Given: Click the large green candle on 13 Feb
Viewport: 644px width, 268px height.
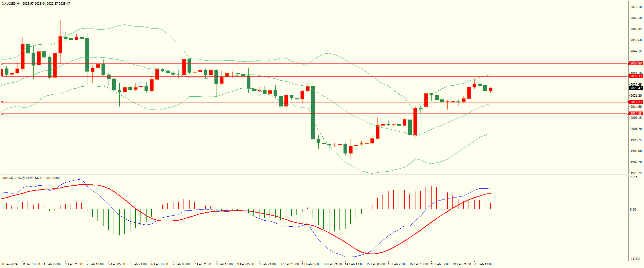Looking at the screenshot, I should pyautogui.click(x=313, y=113).
